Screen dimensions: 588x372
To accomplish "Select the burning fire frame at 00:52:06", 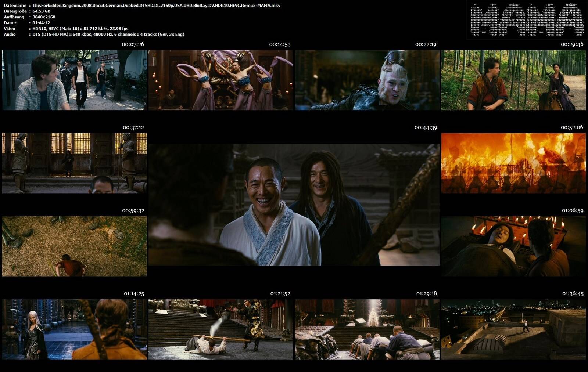I will [513, 163].
